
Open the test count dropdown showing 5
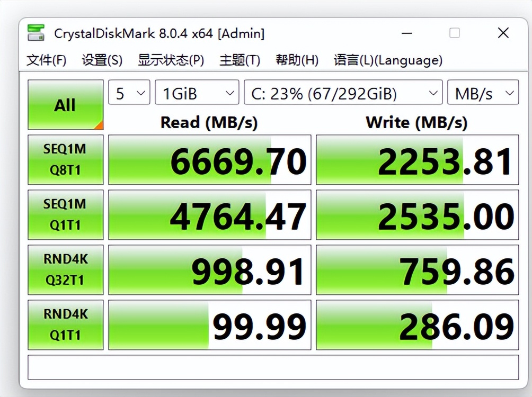tap(129, 92)
